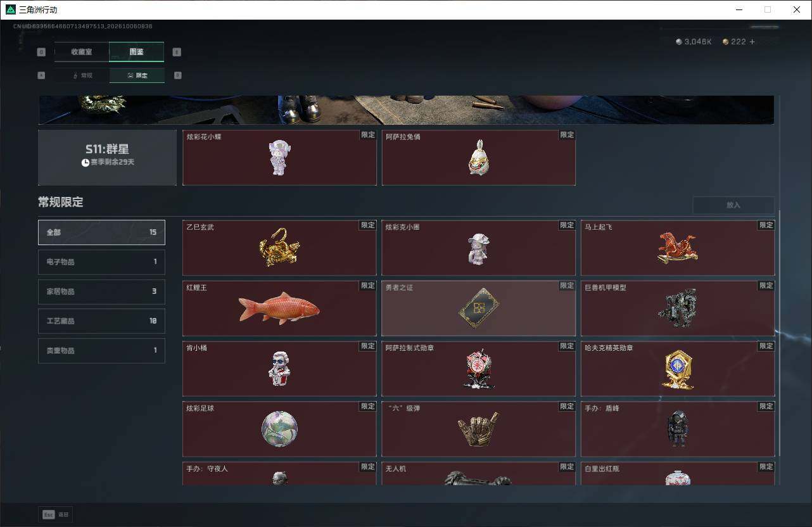Click the S11:群星 season card

point(107,158)
